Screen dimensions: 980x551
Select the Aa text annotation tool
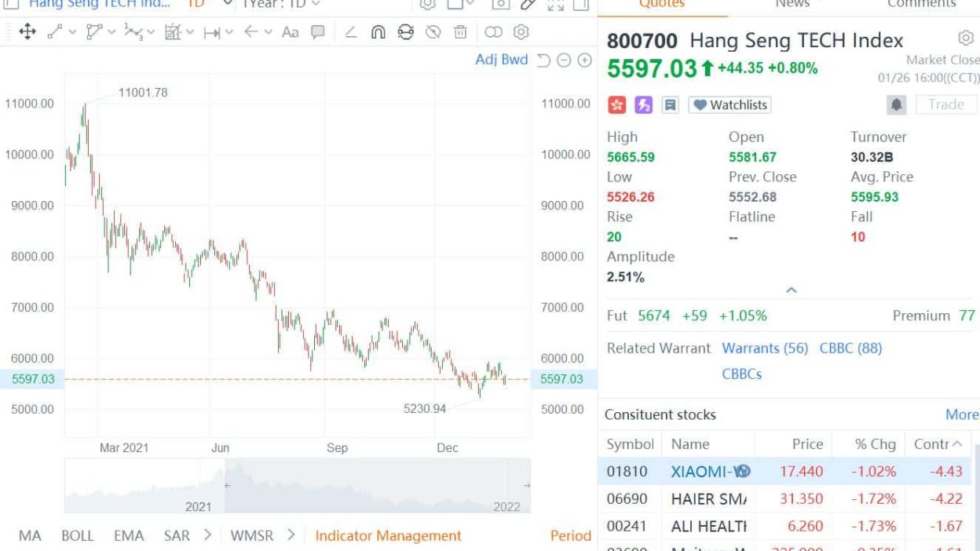point(291,32)
